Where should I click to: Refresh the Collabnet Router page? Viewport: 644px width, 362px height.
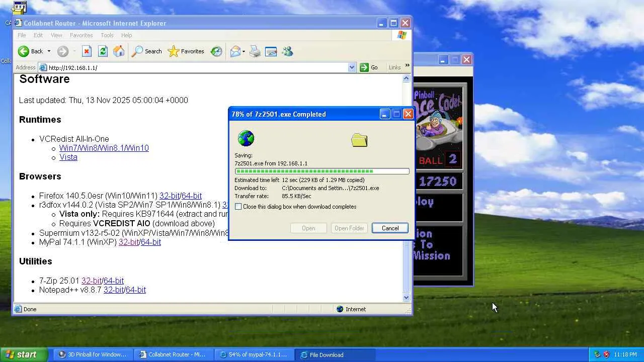(103, 51)
